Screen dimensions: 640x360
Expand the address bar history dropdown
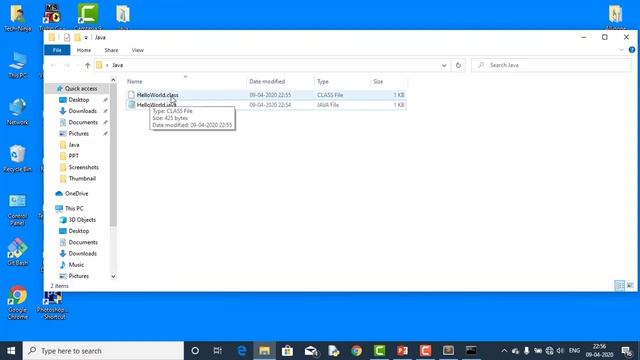click(444, 65)
